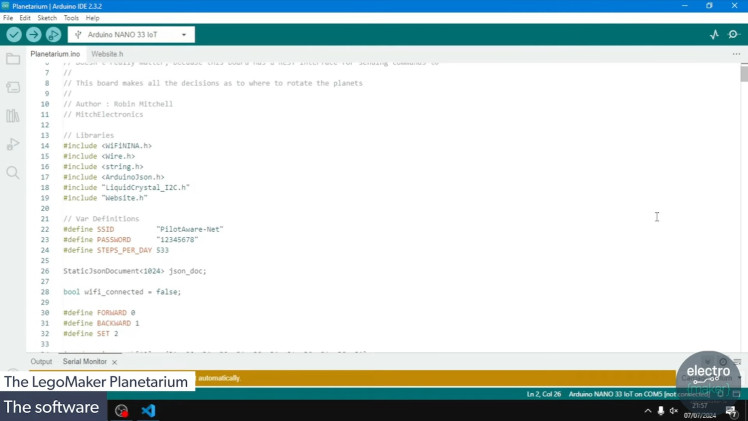Image resolution: width=748 pixels, height=421 pixels.
Task: Click the STEPS_PER_DAY 533 line
Action: tap(116, 250)
